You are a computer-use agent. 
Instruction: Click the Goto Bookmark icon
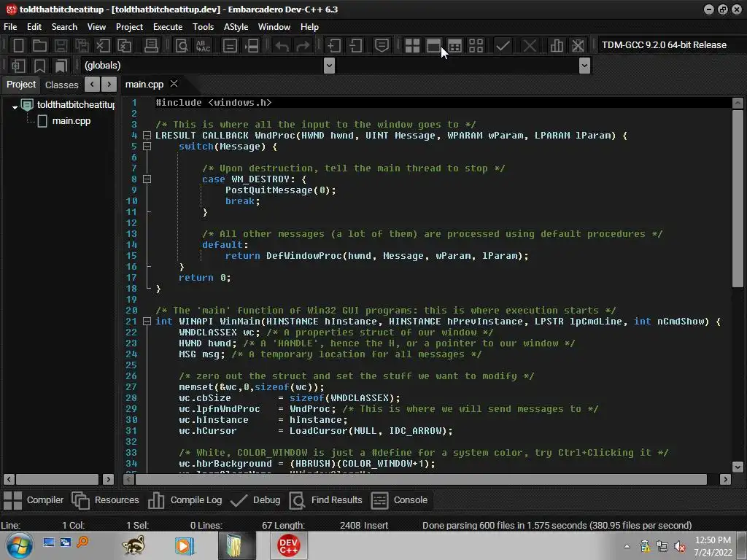(61, 66)
